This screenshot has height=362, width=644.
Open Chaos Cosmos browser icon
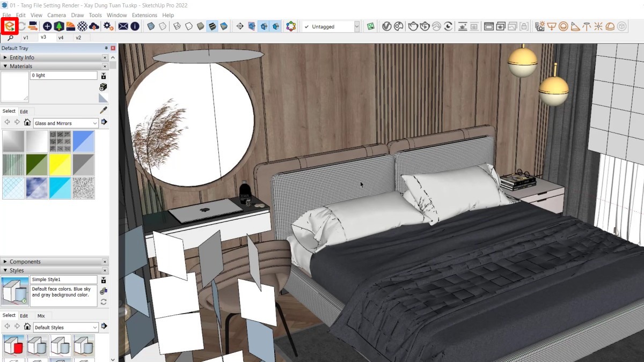[399, 26]
